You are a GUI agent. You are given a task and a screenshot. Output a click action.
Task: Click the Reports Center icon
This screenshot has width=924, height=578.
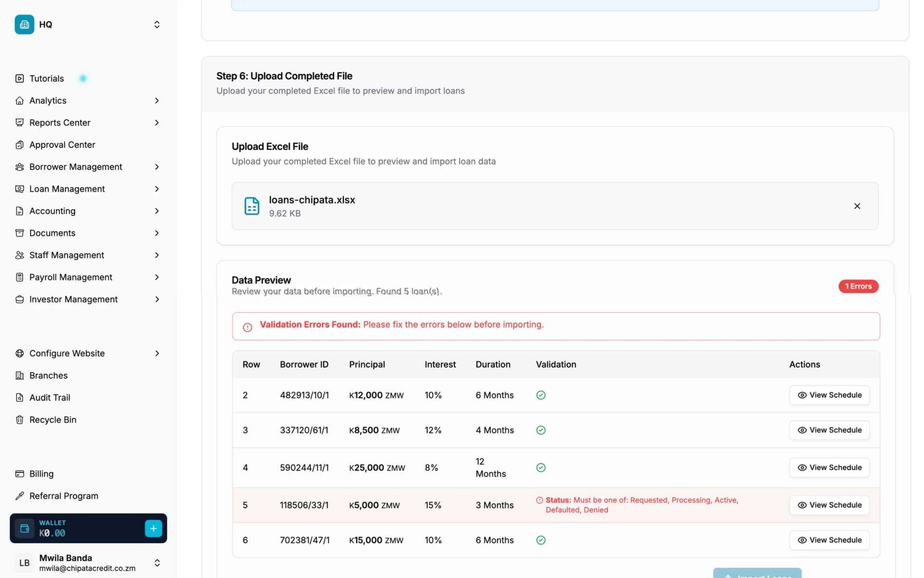coord(19,123)
